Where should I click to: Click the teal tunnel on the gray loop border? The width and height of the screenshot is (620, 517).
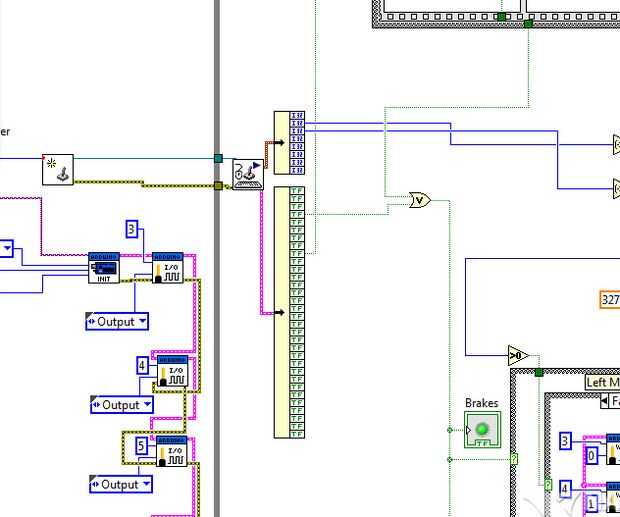pyautogui.click(x=218, y=158)
